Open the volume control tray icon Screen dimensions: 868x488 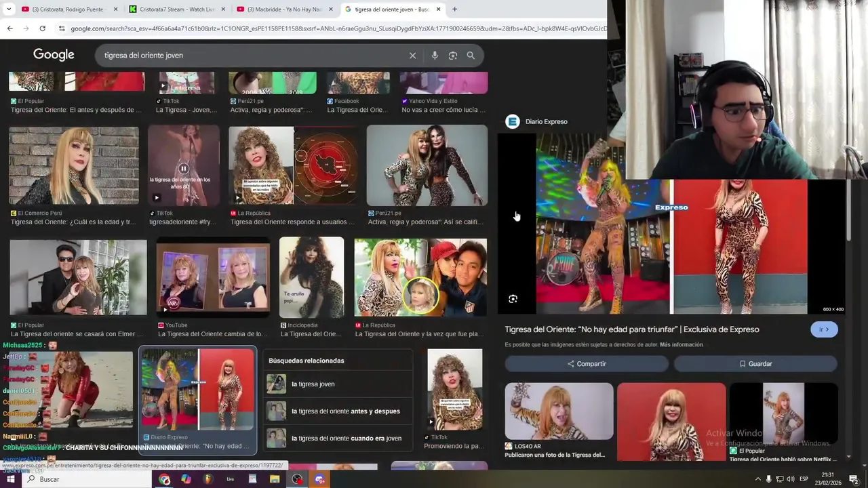point(790,479)
